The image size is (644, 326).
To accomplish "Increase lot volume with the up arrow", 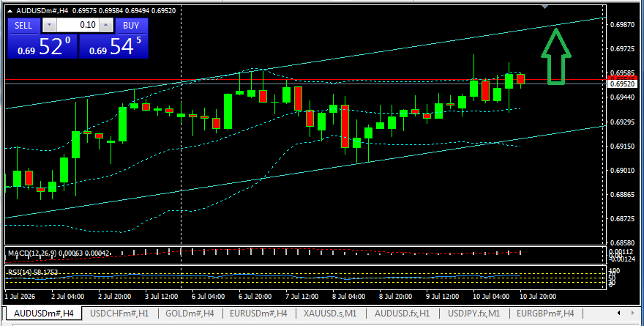I will (106, 26).
